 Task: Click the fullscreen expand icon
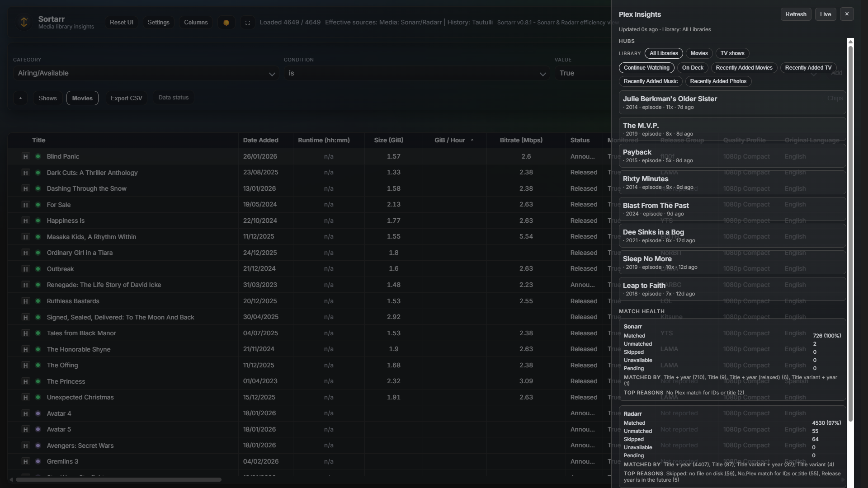point(247,22)
